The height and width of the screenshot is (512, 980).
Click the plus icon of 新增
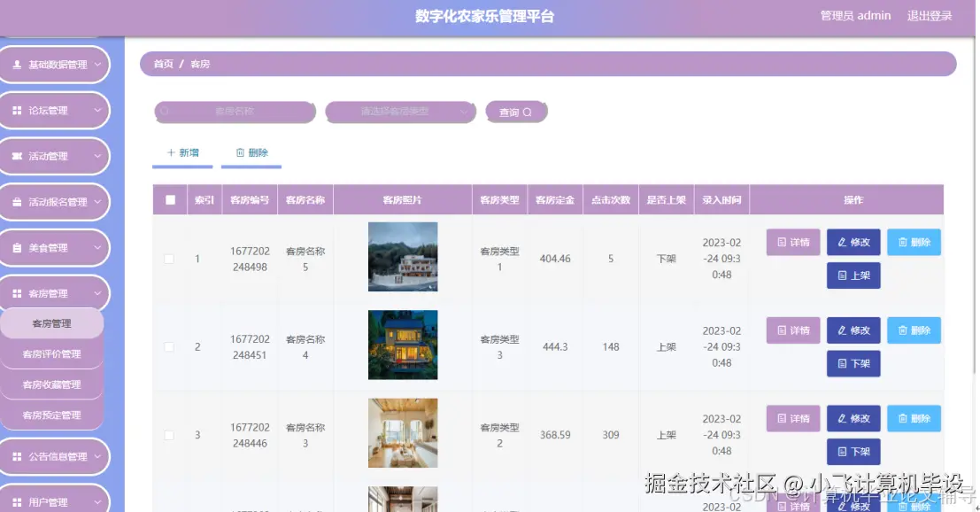171,152
